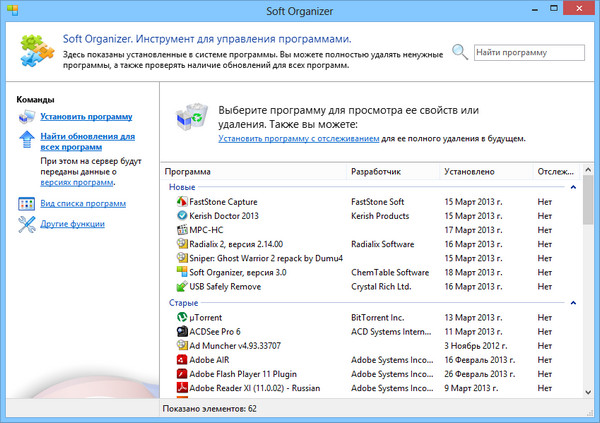Open Другие функции command
This screenshot has height=423, width=600.
pos(73,224)
